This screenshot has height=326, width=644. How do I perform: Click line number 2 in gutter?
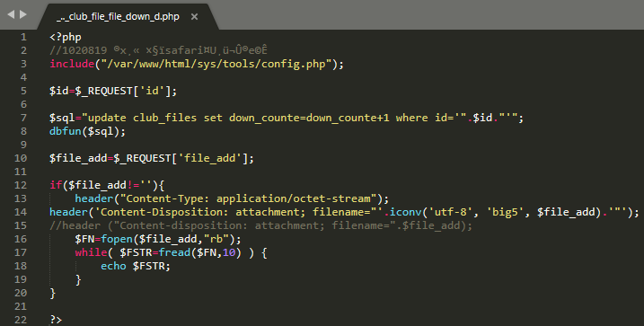(23, 50)
